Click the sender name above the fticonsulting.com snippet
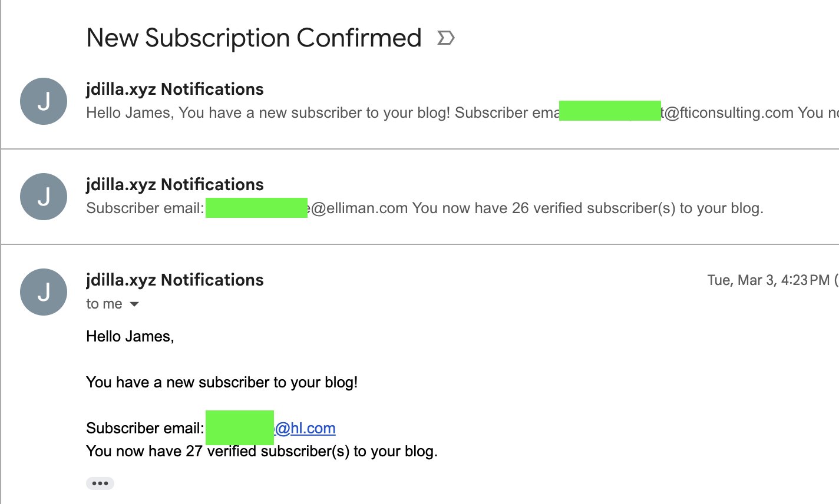This screenshot has height=504, width=839. point(175,89)
